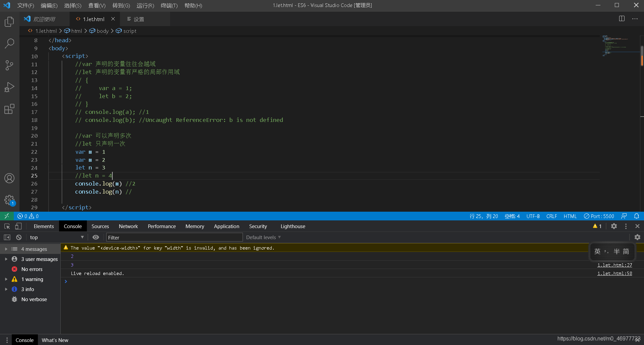The width and height of the screenshot is (644, 345).
Task: Open the Default levels dropdown
Action: [263, 237]
